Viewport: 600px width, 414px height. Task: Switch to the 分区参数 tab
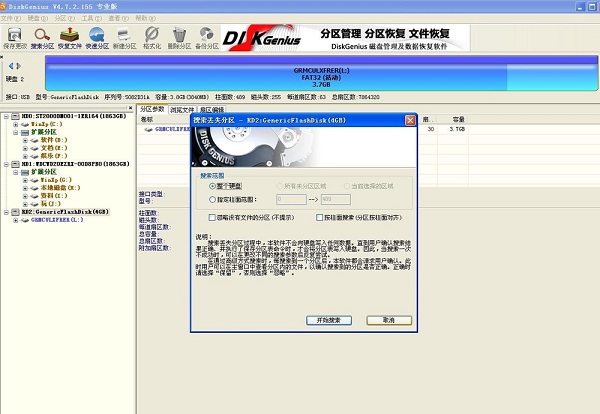[152, 109]
